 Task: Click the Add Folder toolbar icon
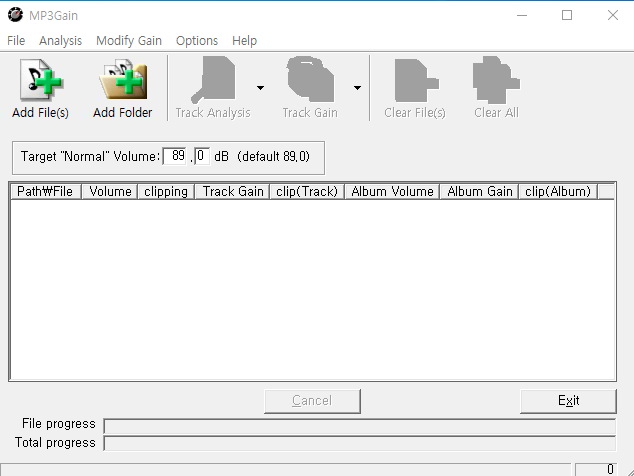pos(123,80)
